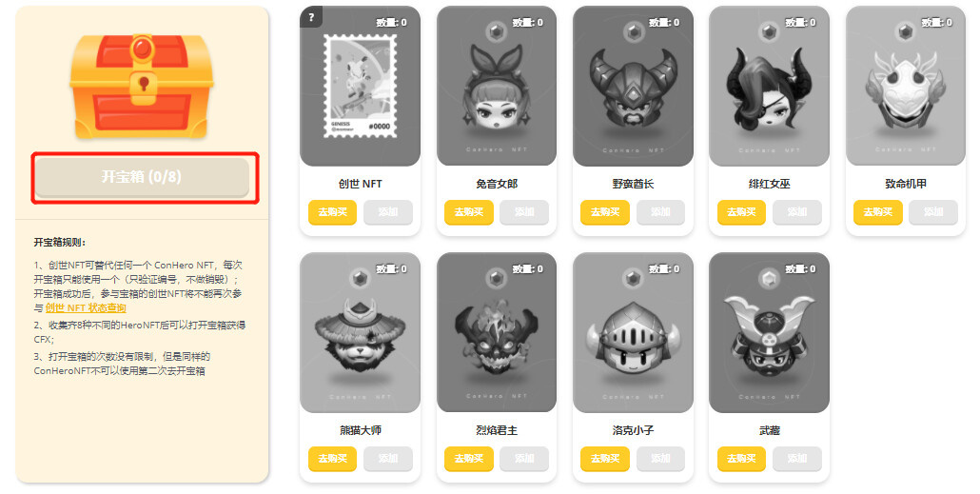Click 去购买 under 野蛮酋长

tap(605, 212)
